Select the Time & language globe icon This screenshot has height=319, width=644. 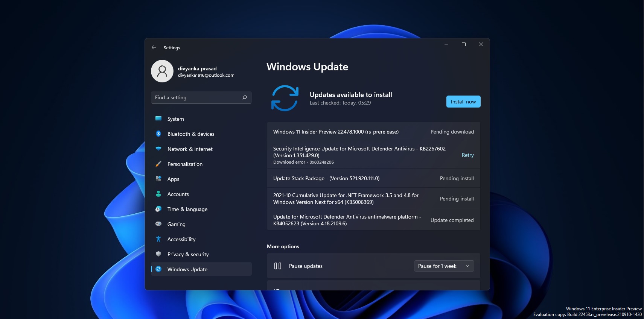[x=158, y=209]
